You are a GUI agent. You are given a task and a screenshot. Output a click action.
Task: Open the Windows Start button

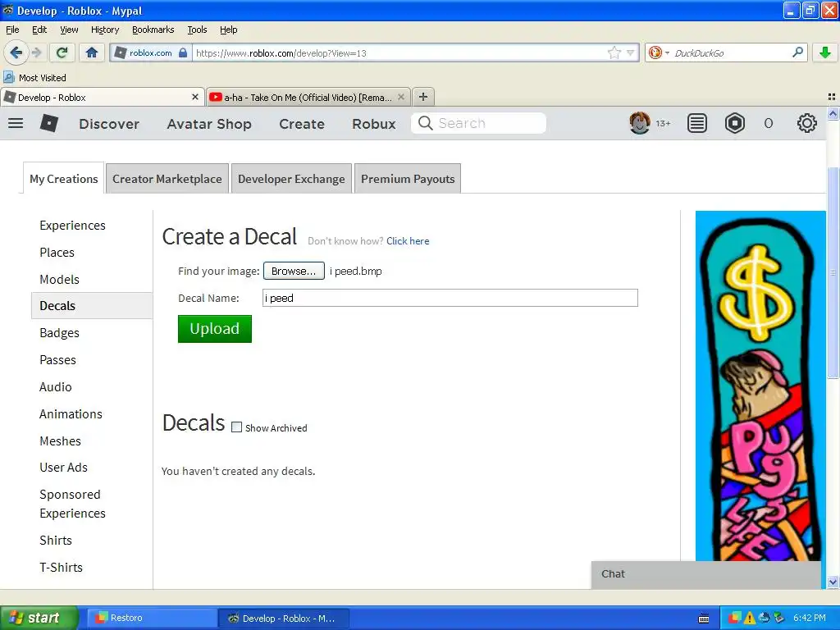point(39,618)
